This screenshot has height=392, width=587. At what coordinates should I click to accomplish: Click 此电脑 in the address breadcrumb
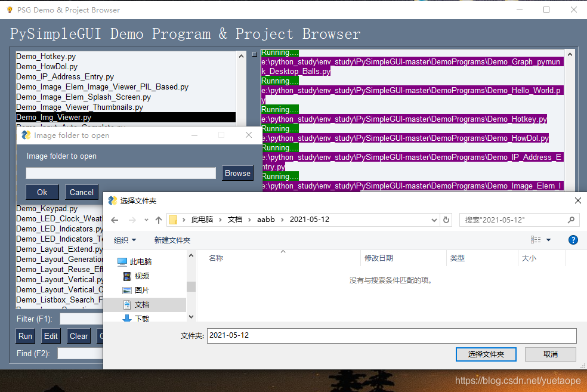(202, 220)
